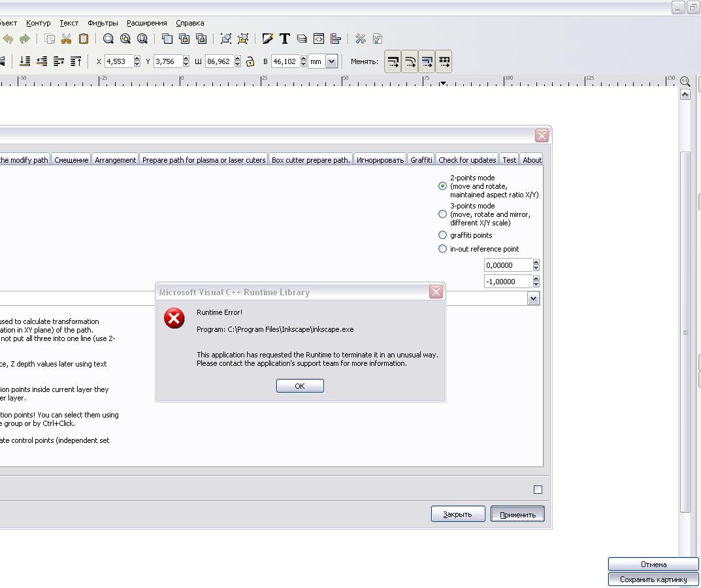This screenshot has width=701, height=588.
Task: Select in-out reference point radio button
Action: coord(442,249)
